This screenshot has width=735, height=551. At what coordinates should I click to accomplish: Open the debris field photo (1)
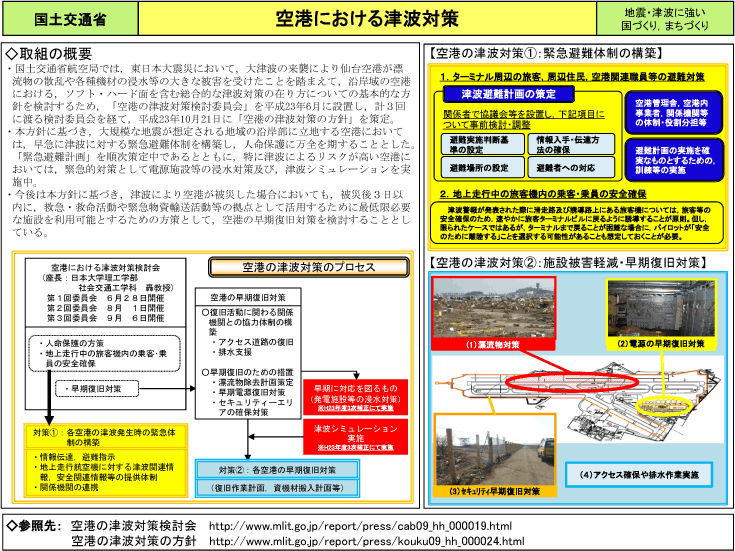point(494,308)
